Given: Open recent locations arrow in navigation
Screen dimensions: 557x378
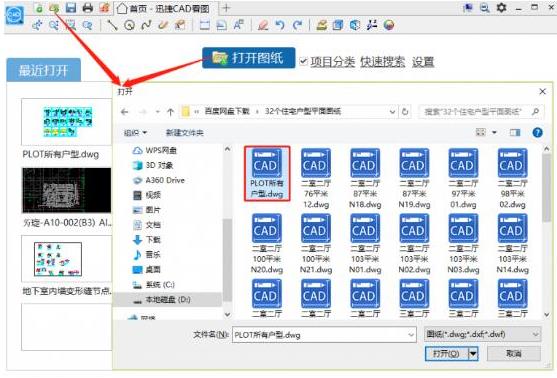Looking at the screenshot, I should tap(158, 112).
